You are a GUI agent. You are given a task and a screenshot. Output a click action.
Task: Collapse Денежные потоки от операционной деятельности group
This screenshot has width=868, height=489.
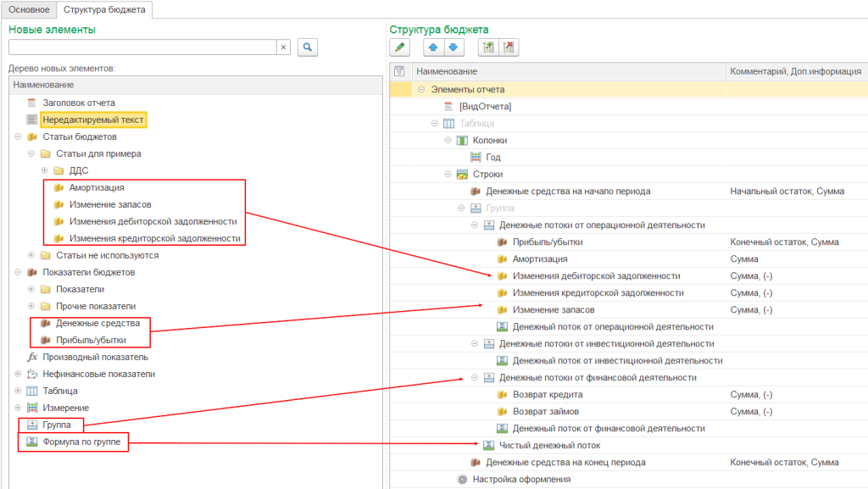point(475,225)
